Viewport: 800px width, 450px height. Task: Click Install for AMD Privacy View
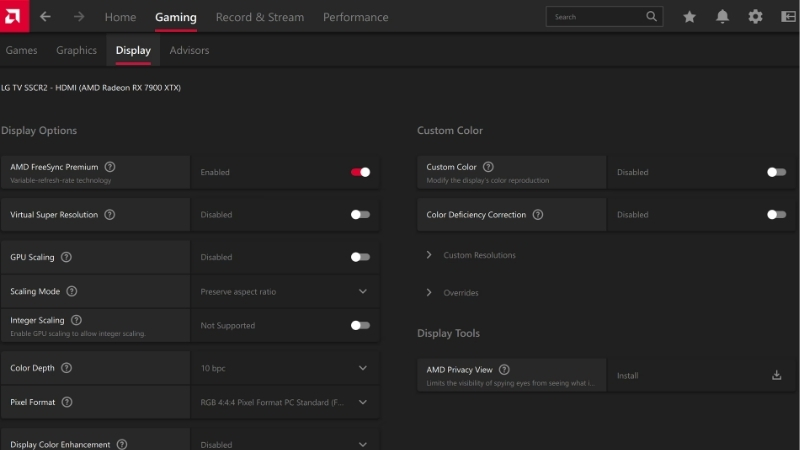628,376
